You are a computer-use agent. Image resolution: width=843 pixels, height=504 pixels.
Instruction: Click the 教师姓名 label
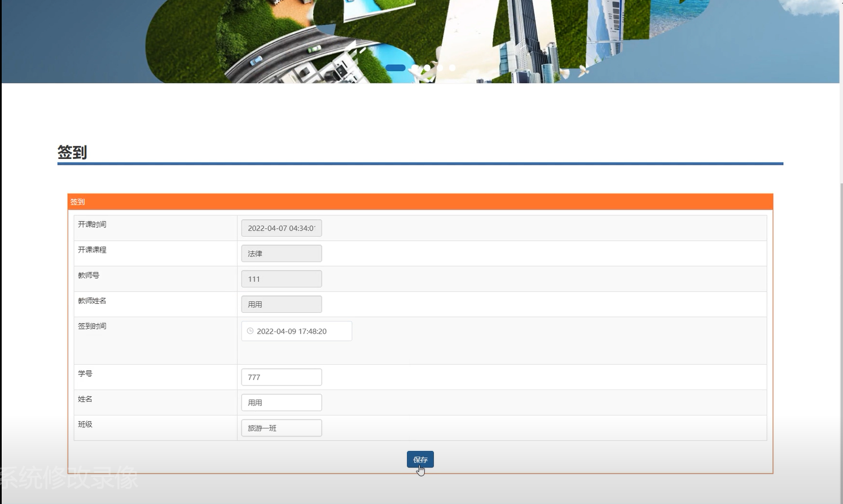pos(92,300)
